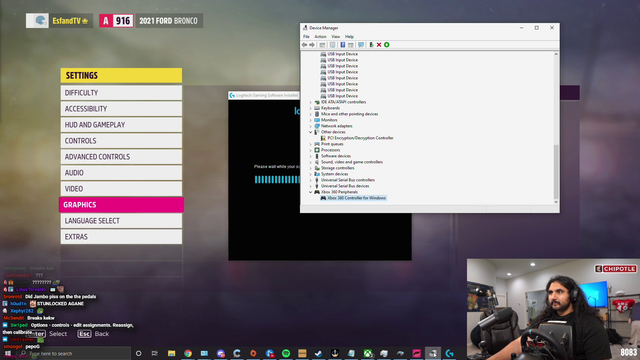
Task: Open Google Chrome from the taskbar
Action: pyautogui.click(x=188, y=353)
